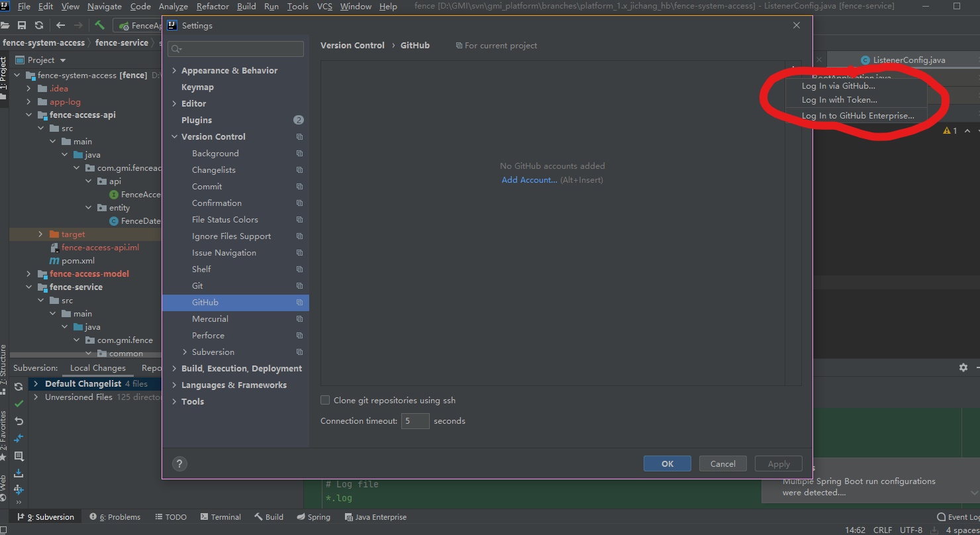The height and width of the screenshot is (535, 980).
Task: Click the copy icon beside the Mercurial row
Action: pos(299,319)
